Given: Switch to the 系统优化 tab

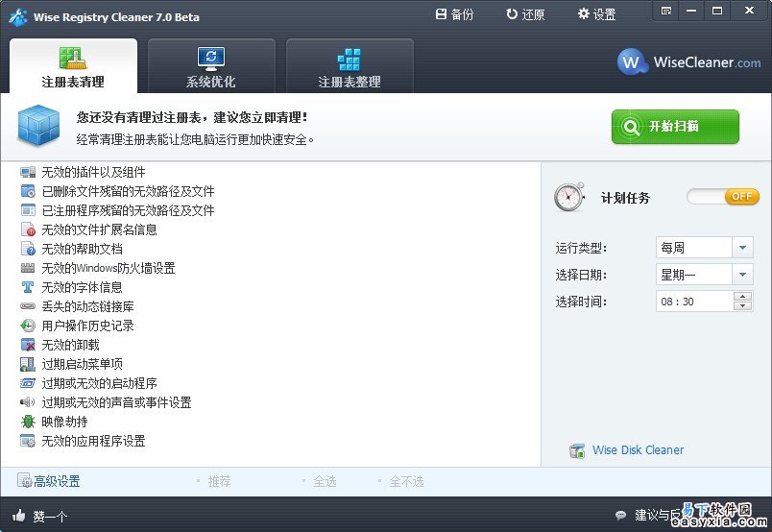Looking at the screenshot, I should pos(211,66).
